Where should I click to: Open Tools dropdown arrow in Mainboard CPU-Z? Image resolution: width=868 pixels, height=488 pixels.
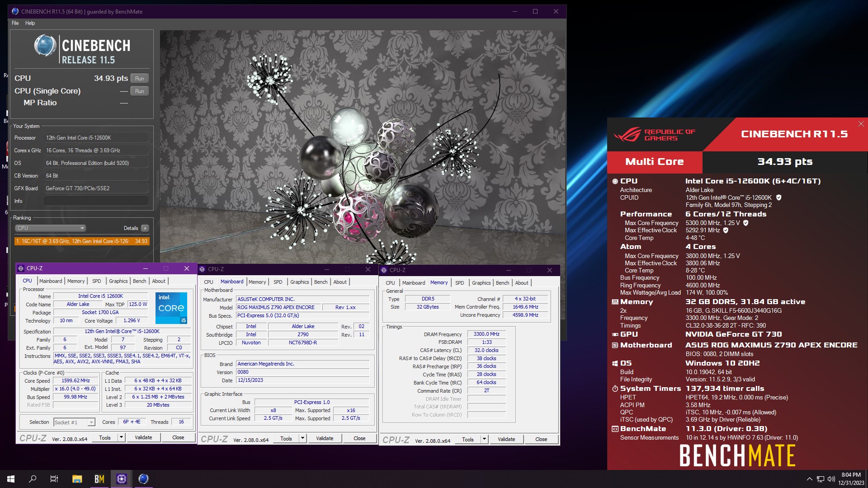pyautogui.click(x=302, y=438)
